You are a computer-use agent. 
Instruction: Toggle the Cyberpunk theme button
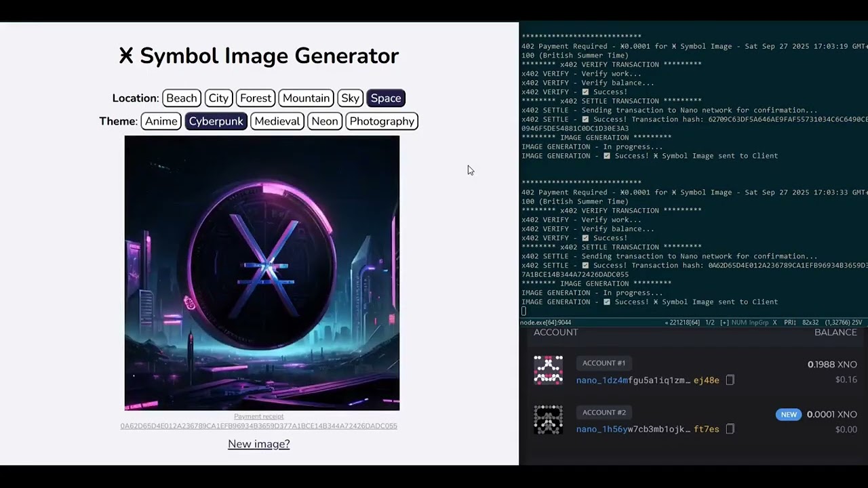click(x=216, y=121)
